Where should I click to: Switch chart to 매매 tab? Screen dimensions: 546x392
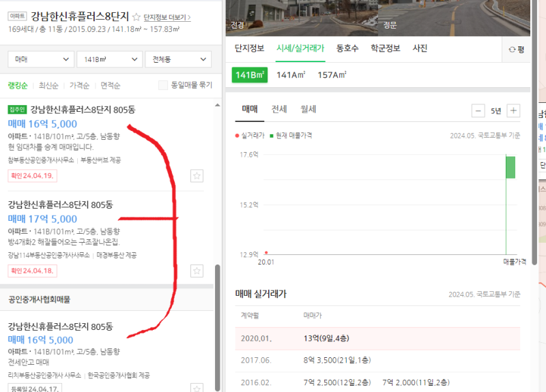(250, 109)
